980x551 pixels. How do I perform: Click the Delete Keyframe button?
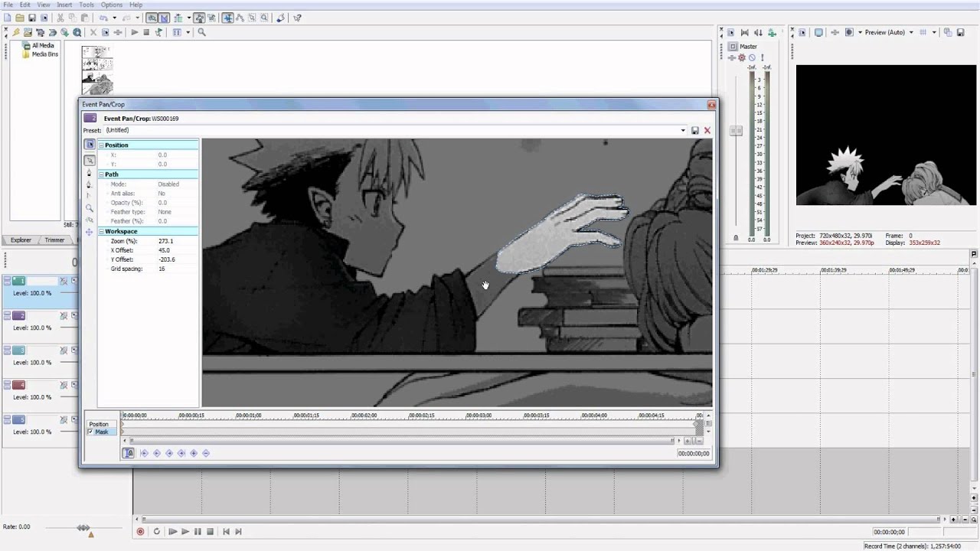(x=206, y=453)
